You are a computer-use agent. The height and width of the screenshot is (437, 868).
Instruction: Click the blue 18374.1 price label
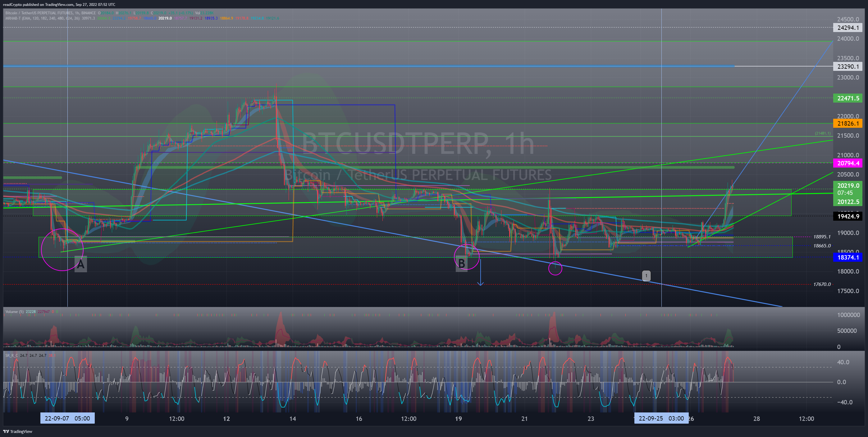click(x=848, y=257)
